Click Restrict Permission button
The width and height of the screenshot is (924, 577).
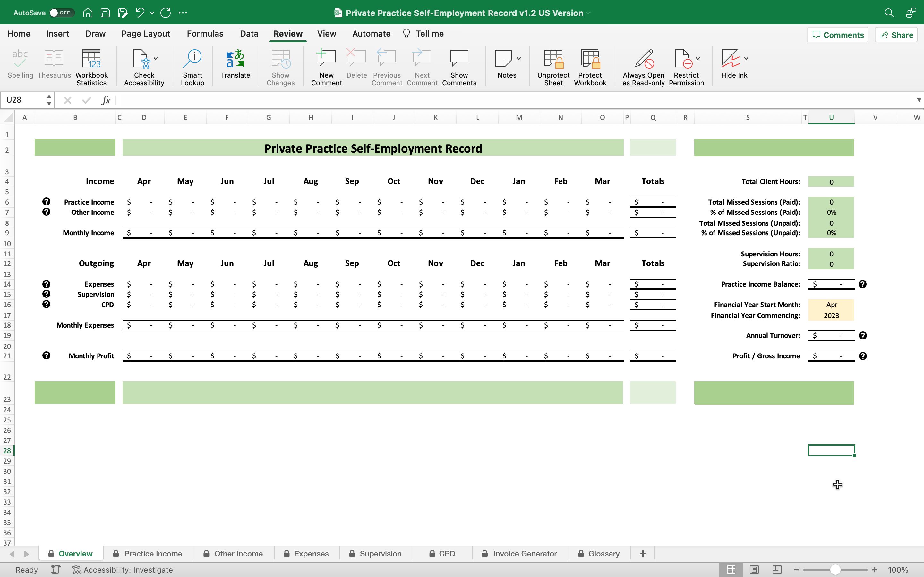point(688,65)
